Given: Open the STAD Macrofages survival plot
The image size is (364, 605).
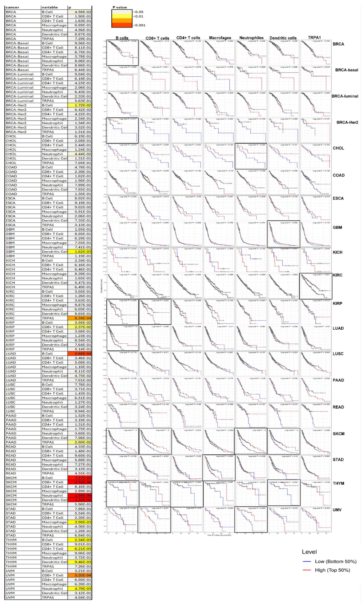Looking at the screenshot, I should pyautogui.click(x=219, y=468).
